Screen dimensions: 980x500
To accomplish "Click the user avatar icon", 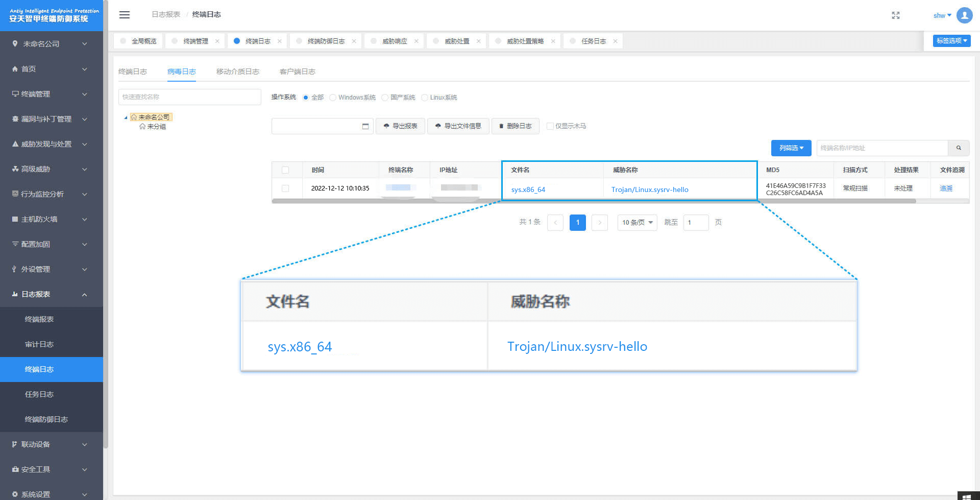I will coord(964,15).
